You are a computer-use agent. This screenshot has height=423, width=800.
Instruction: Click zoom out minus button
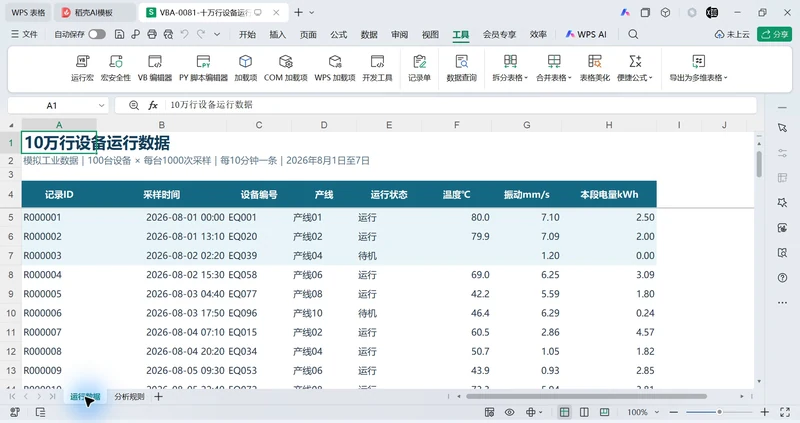click(673, 412)
